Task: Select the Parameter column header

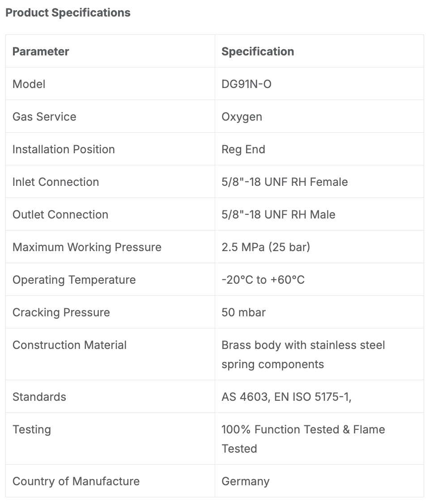Action: click(x=41, y=51)
